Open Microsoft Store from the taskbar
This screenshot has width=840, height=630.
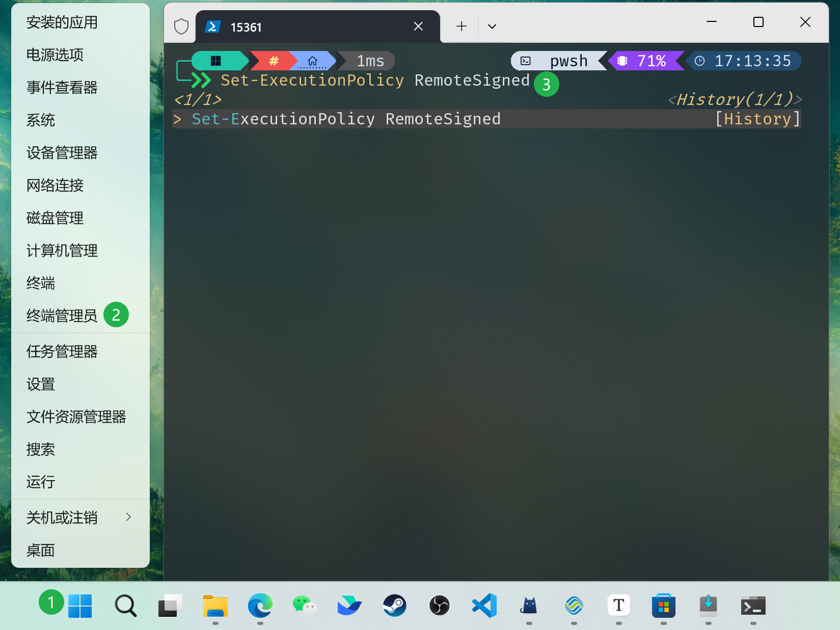pyautogui.click(x=663, y=606)
